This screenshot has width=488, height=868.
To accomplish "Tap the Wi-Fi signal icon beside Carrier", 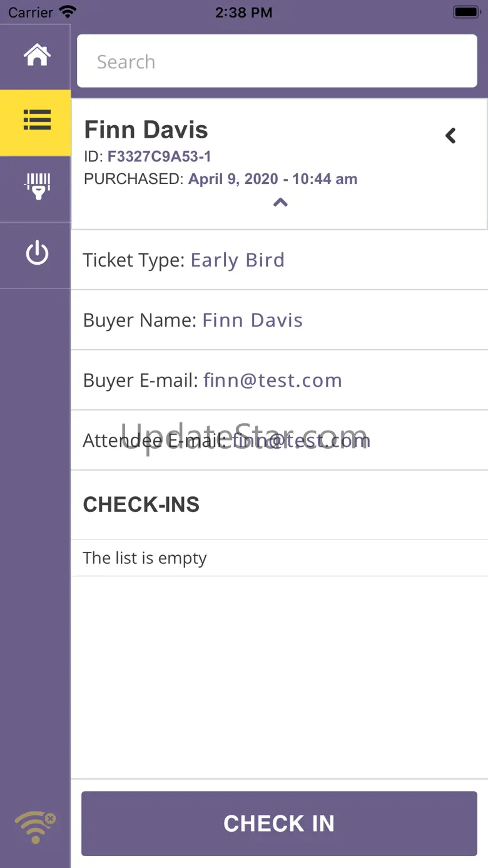I will (67, 12).
